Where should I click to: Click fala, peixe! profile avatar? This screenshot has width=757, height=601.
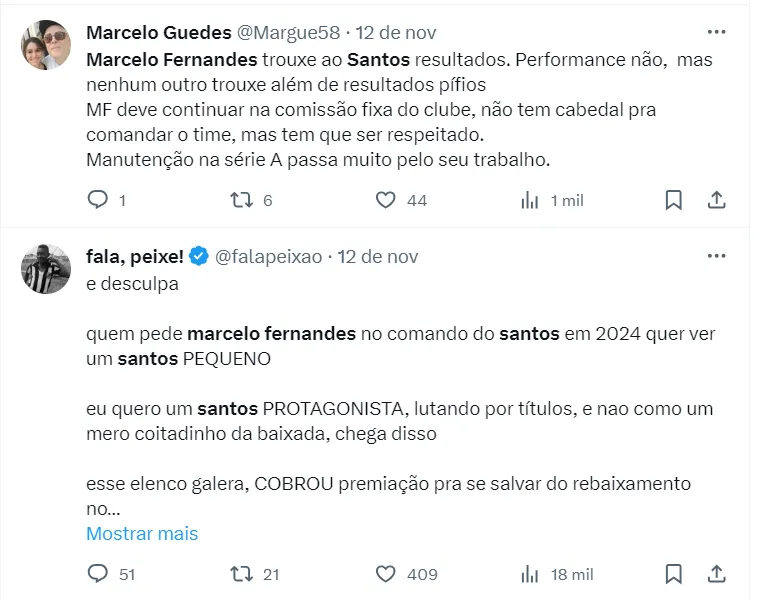pos(46,268)
